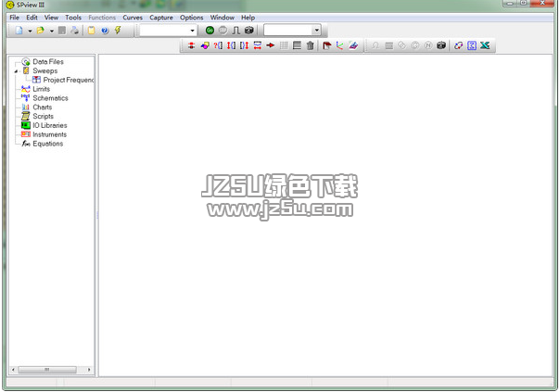Select Project Frequency sweep item
Screen dimensions: 560x392
tap(69, 80)
